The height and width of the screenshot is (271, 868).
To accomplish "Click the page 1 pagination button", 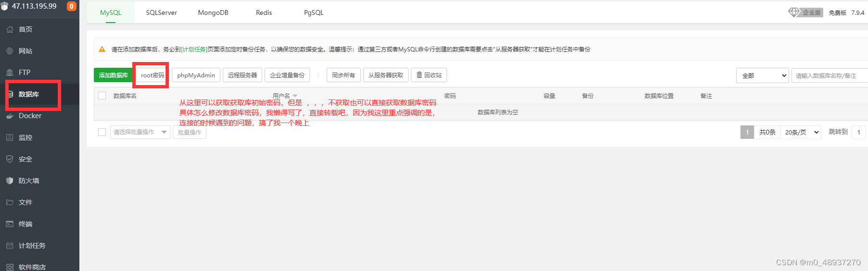I will [x=747, y=132].
